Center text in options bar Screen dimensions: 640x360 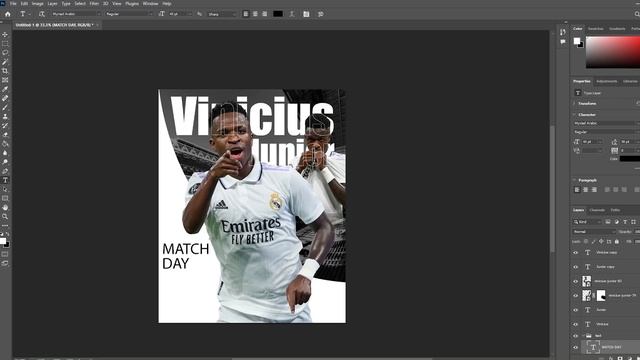[255, 14]
